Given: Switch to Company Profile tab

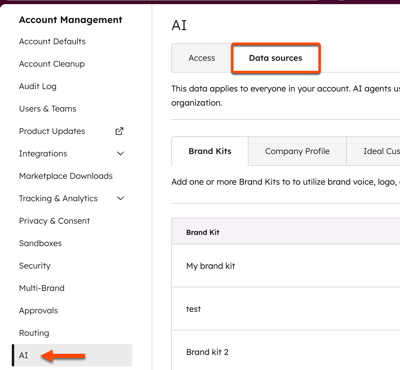Looking at the screenshot, I should [x=297, y=151].
